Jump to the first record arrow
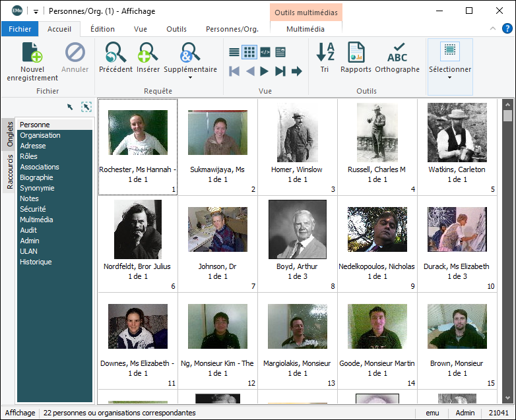This screenshot has width=516, height=420. click(234, 71)
